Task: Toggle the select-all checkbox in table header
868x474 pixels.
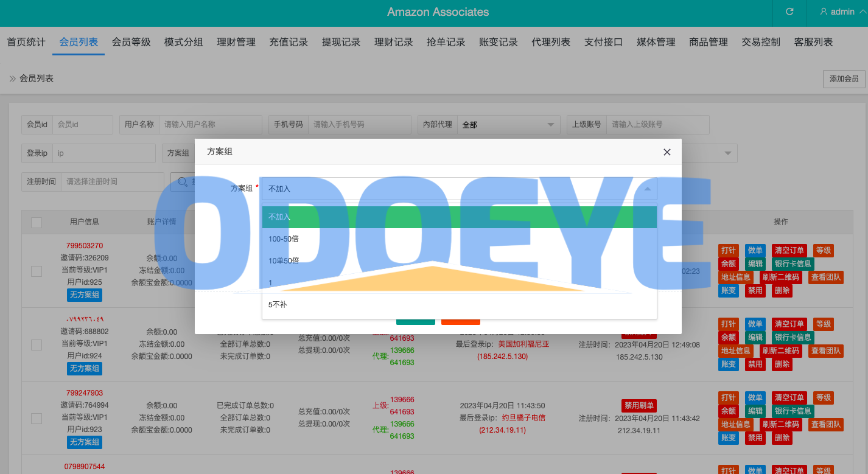Action: 37,222
